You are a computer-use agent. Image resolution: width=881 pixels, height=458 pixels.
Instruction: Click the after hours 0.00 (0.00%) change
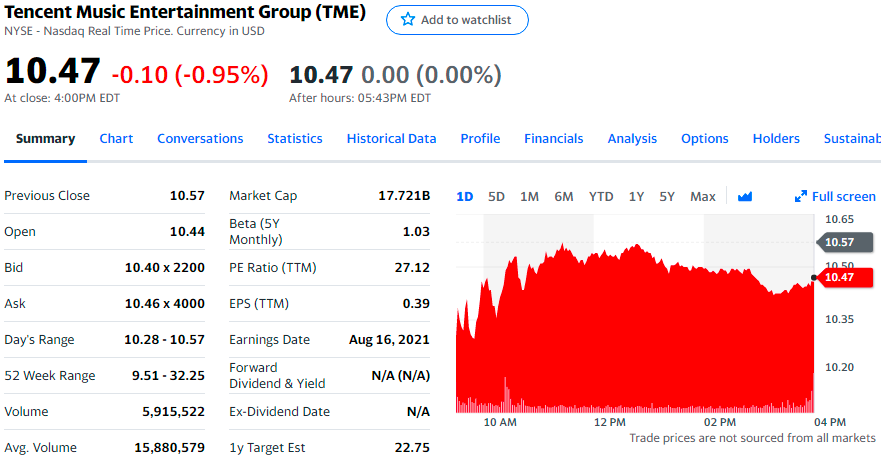click(431, 75)
